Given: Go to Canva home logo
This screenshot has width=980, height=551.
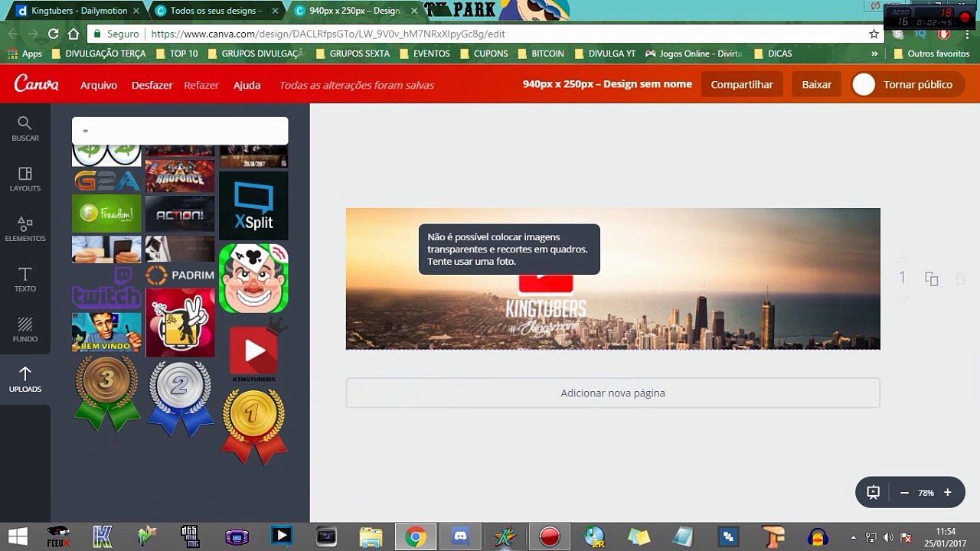Looking at the screenshot, I should [36, 84].
